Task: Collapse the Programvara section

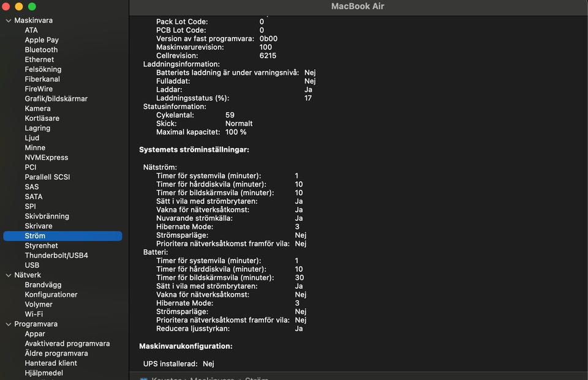Action: (x=9, y=324)
